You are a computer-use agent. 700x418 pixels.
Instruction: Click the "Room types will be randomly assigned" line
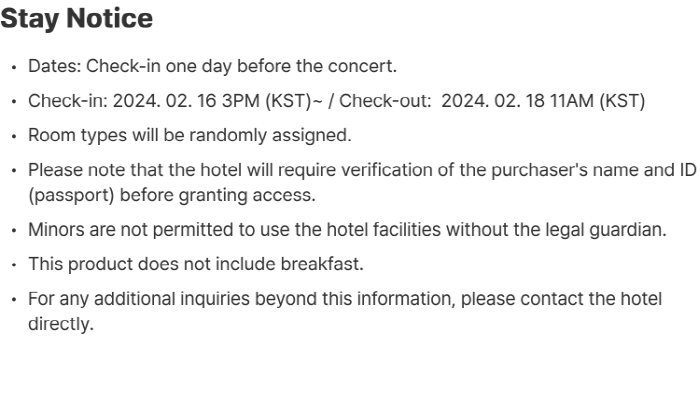click(x=189, y=134)
